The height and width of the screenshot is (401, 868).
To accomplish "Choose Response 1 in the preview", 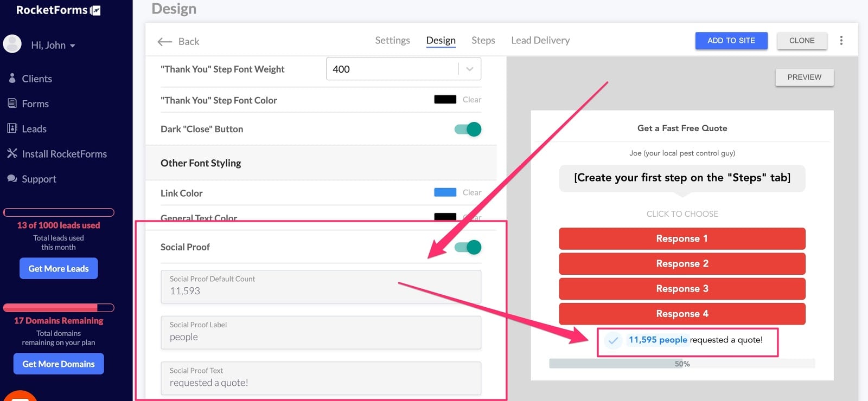I will pos(682,238).
